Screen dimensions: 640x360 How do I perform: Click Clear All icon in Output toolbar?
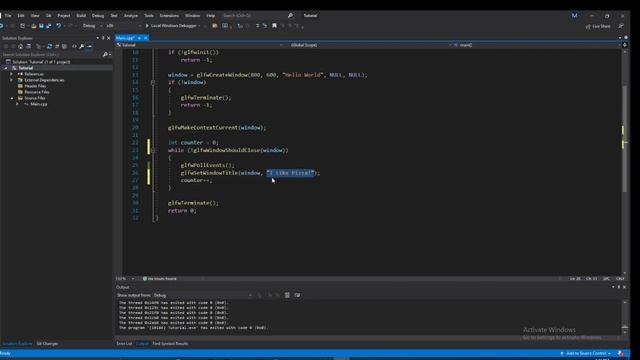[x=287, y=295]
